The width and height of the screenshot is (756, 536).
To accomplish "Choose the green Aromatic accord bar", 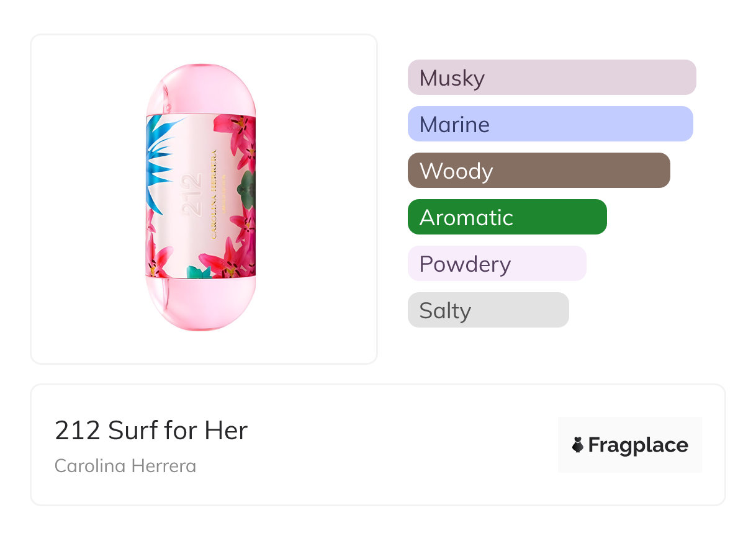I will (x=507, y=217).
